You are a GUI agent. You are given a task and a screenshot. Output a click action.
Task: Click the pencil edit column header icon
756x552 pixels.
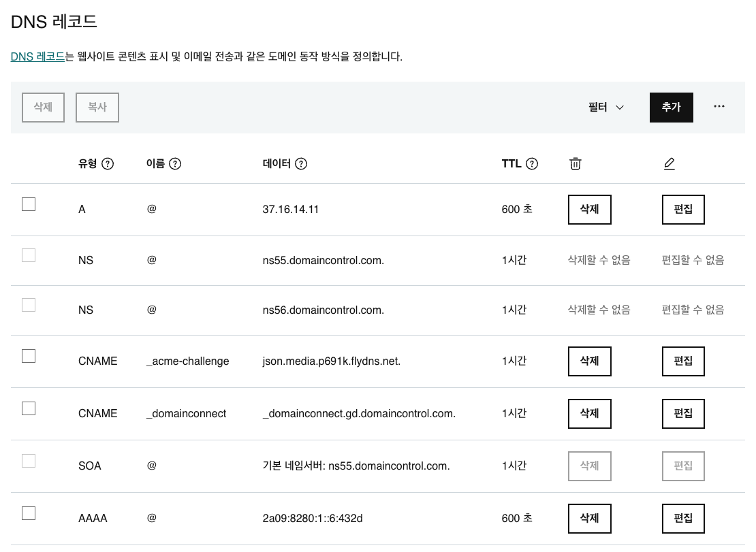(x=669, y=164)
